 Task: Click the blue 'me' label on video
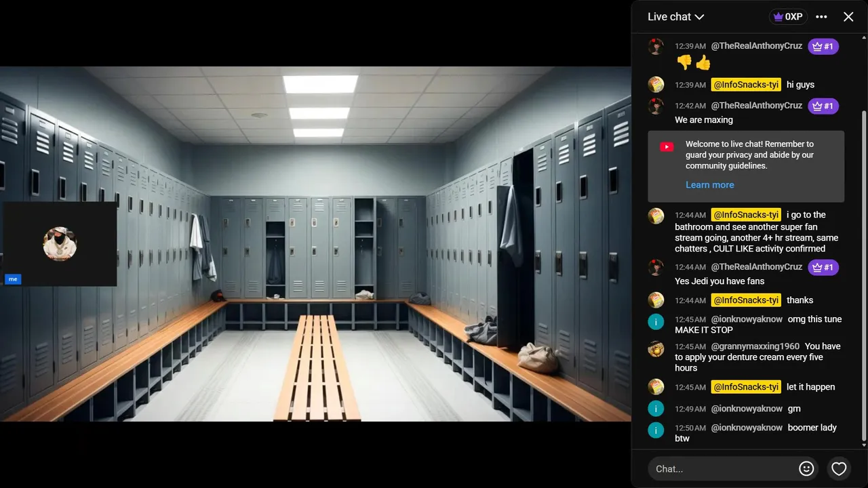point(12,279)
